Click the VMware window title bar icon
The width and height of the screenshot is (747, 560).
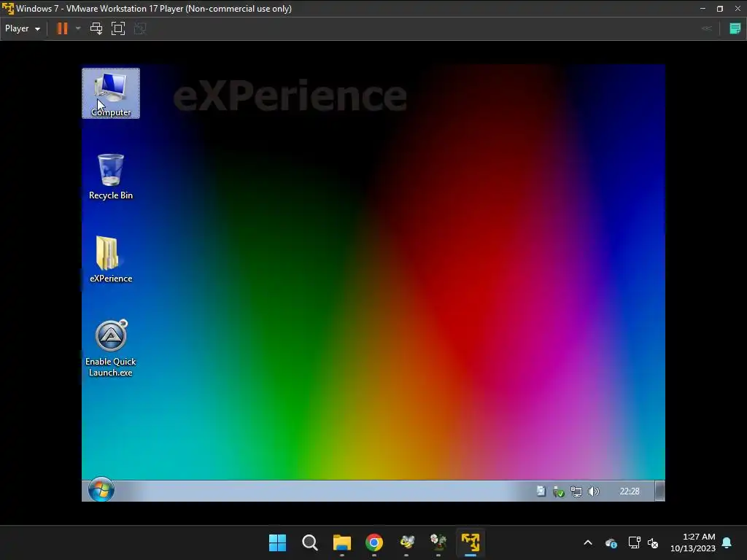point(8,9)
